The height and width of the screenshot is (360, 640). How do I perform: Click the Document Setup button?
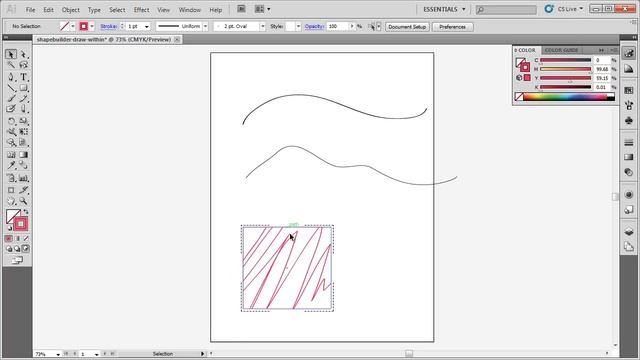click(407, 27)
